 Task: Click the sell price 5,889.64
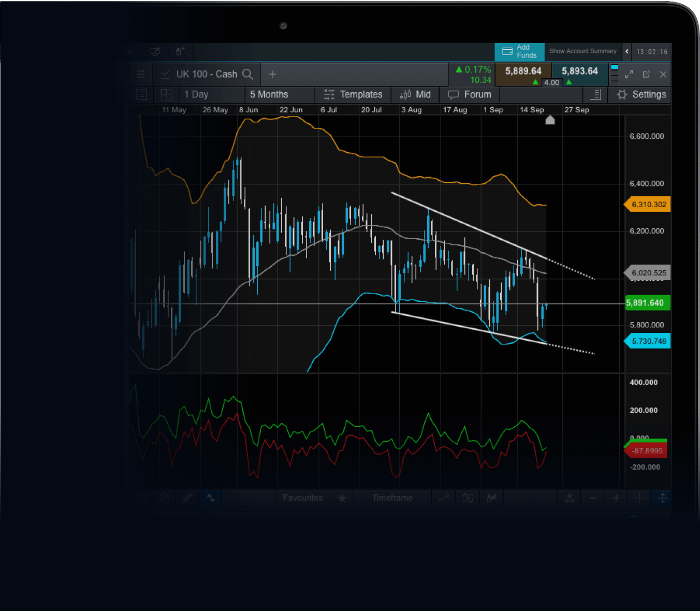click(523, 71)
